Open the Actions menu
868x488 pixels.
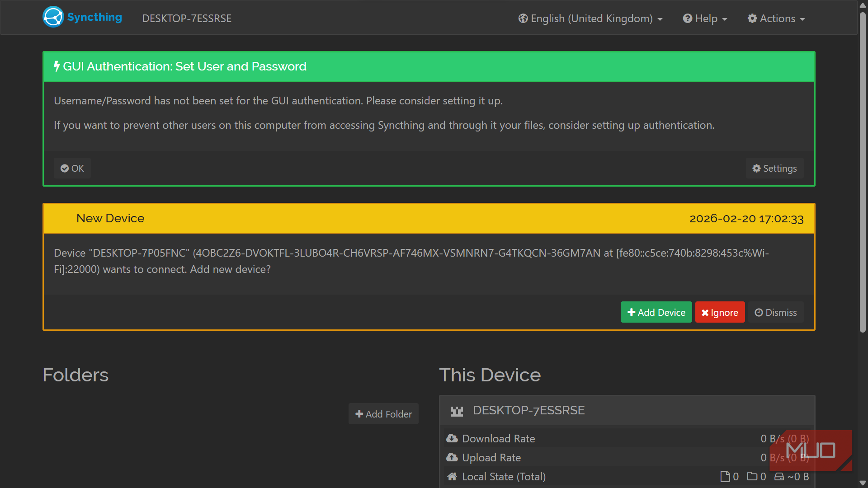776,19
